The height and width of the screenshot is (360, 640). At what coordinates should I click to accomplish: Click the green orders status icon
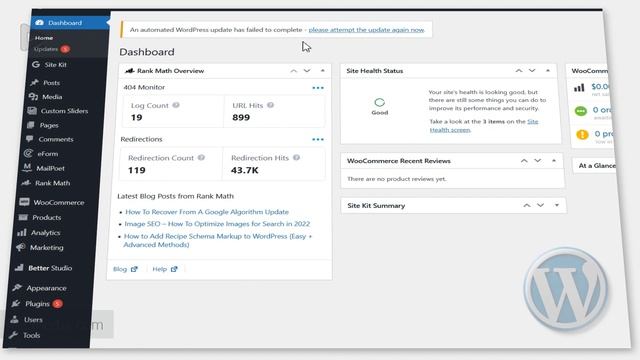click(x=581, y=111)
